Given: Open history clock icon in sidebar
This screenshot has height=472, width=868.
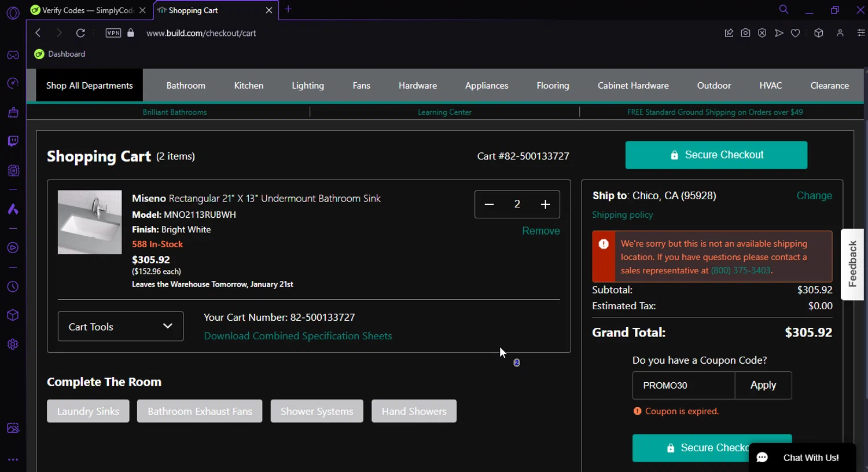Looking at the screenshot, I should point(13,287).
